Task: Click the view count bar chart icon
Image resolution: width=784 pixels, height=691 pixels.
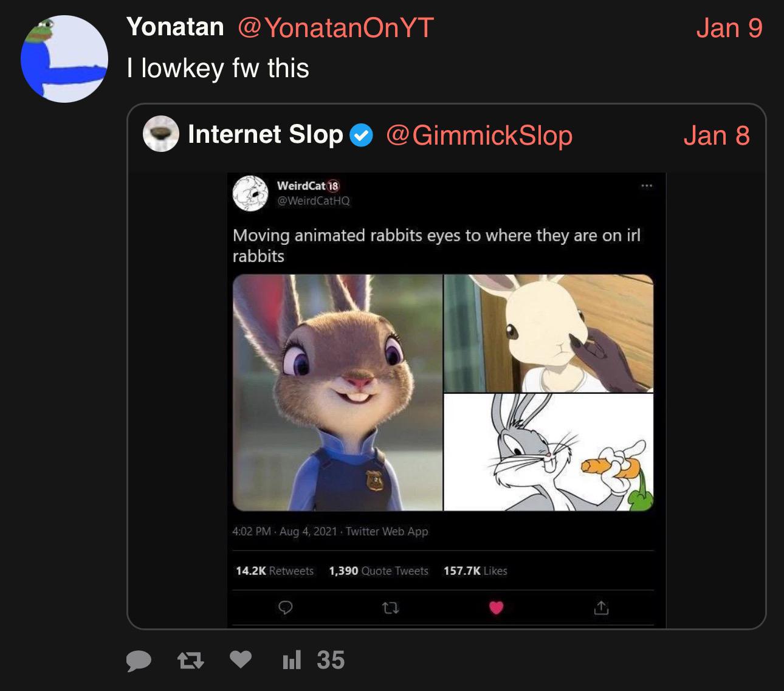Action: click(x=292, y=660)
